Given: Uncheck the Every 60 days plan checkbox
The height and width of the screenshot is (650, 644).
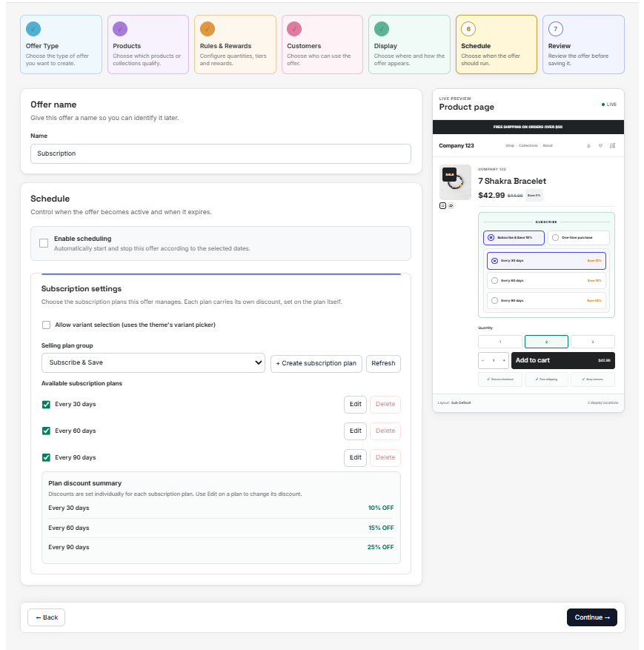Looking at the screenshot, I should (46, 431).
